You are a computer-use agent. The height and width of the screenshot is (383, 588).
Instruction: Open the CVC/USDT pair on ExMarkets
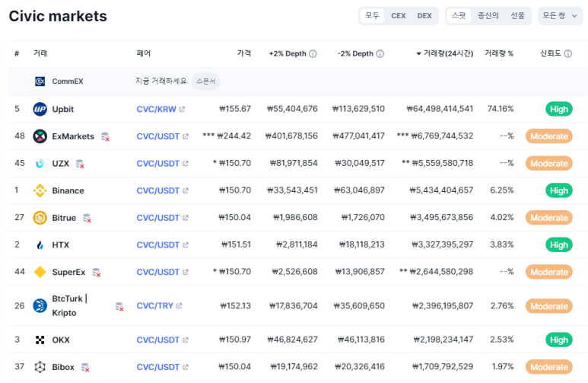158,136
